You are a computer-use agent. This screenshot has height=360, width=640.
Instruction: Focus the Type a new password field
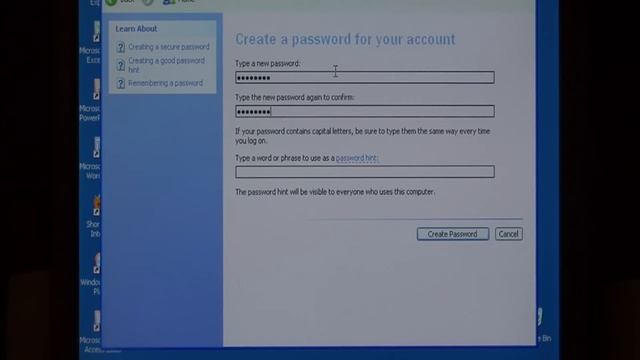pyautogui.click(x=365, y=78)
